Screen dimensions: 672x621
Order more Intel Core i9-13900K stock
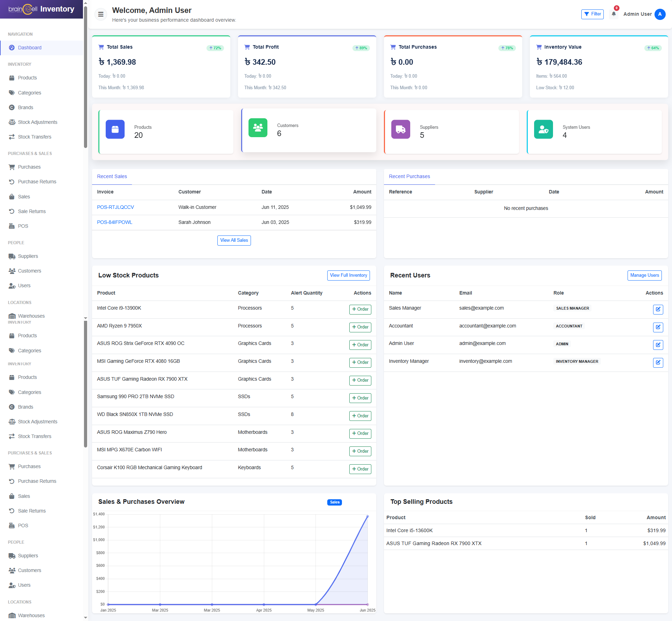coord(360,309)
